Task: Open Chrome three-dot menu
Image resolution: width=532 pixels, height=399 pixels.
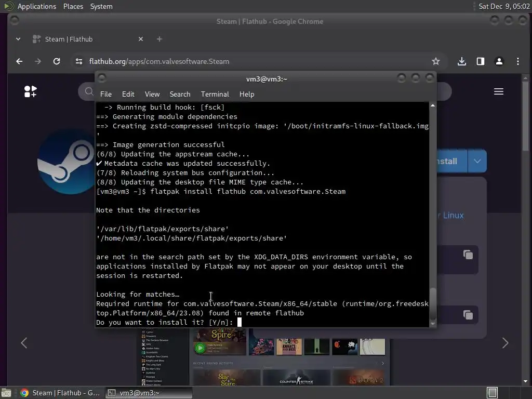Action: point(518,61)
